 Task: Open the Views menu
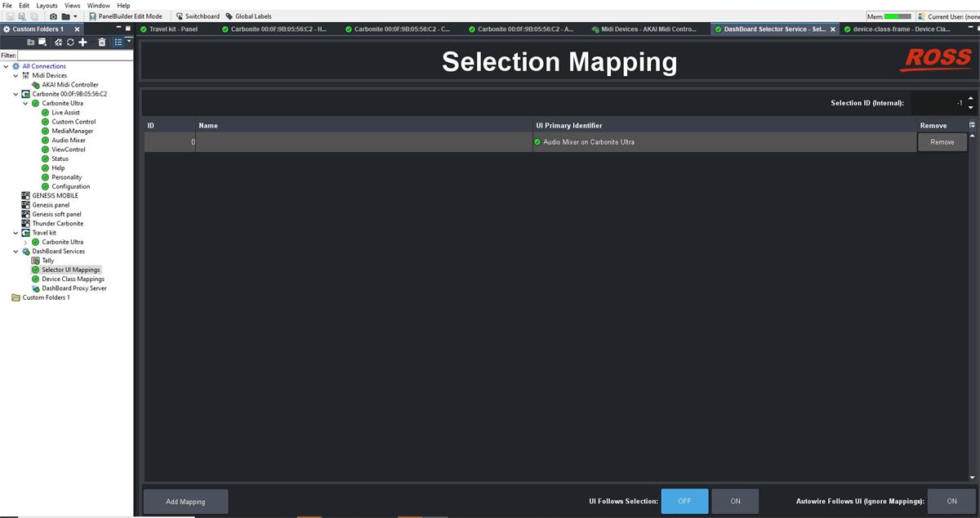tap(73, 6)
